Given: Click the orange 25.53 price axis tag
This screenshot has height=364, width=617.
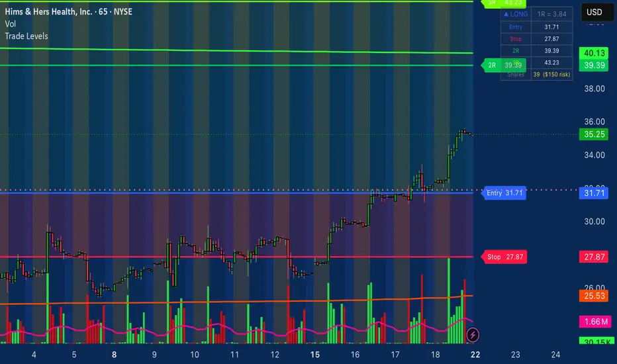Looking at the screenshot, I should (x=594, y=296).
